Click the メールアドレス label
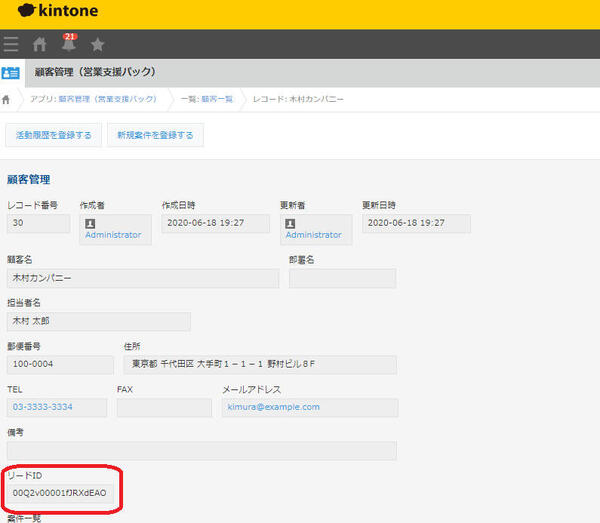This screenshot has width=600, height=523. click(x=252, y=389)
